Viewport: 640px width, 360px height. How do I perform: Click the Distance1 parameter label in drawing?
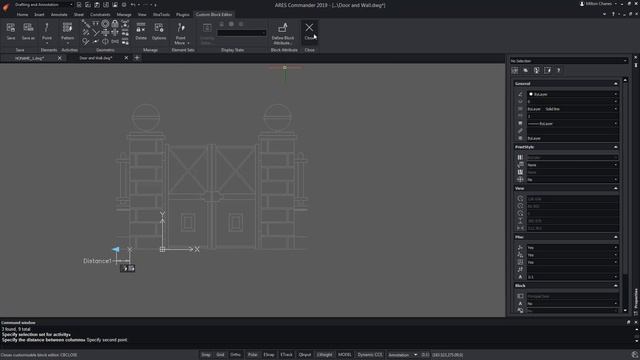click(97, 261)
